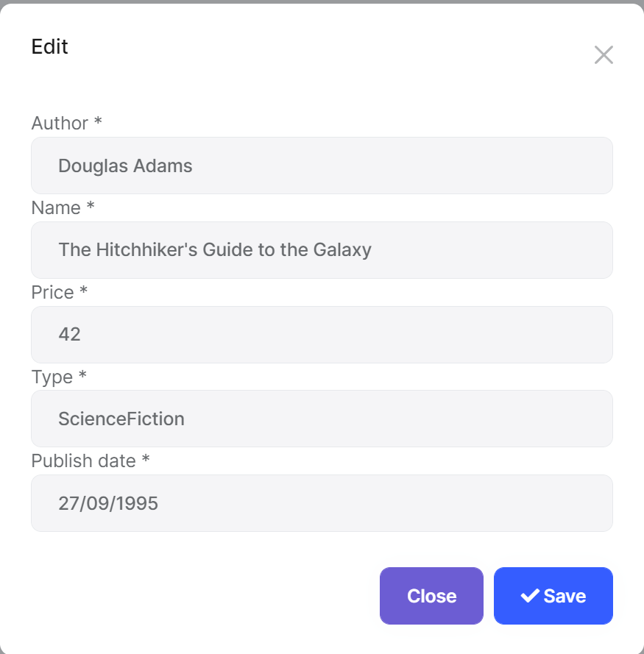This screenshot has width=644, height=654.
Task: Click the Author label text
Action: tap(60, 124)
